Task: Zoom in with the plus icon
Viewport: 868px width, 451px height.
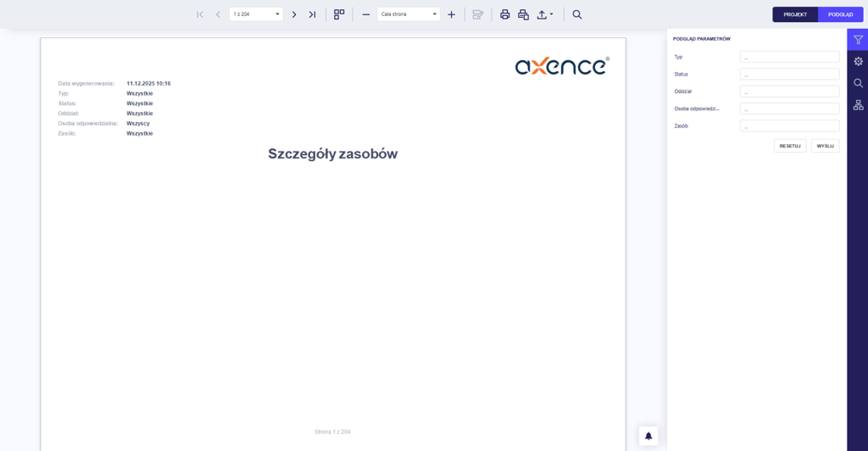Action: click(x=451, y=15)
